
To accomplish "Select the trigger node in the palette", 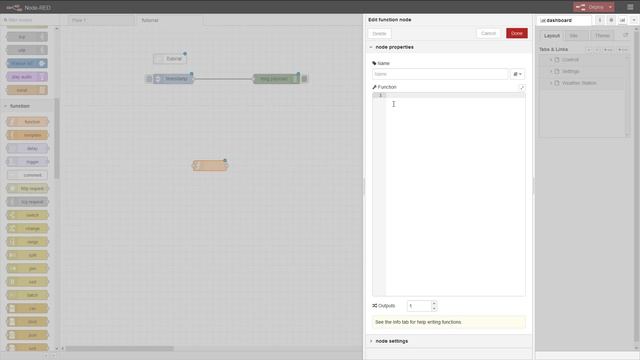I will pos(27,162).
